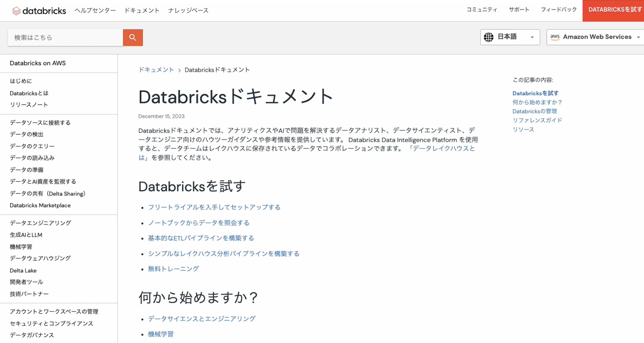Select リリースノート in the sidebar
The image size is (644, 343).
[29, 104]
